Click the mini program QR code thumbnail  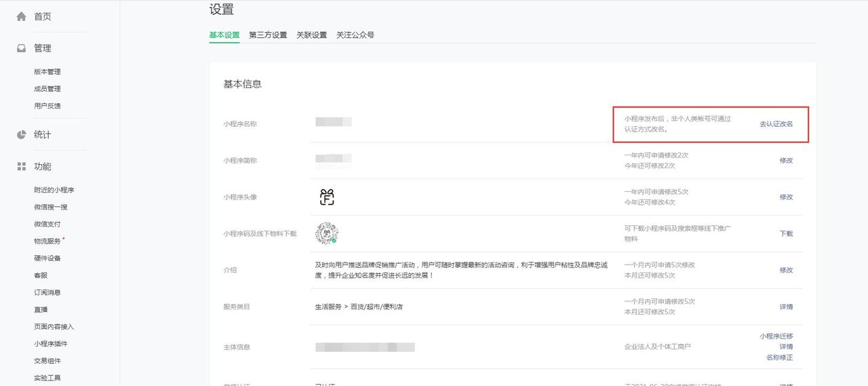coord(327,233)
